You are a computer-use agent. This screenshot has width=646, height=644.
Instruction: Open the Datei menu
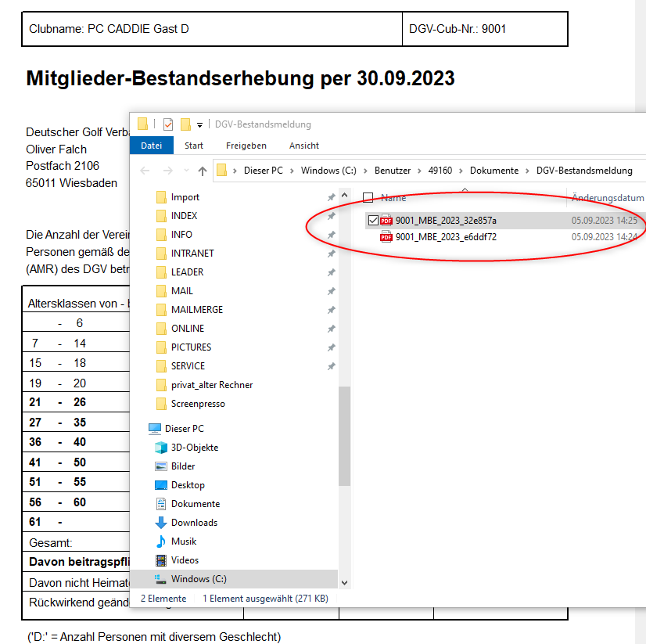coord(151,146)
